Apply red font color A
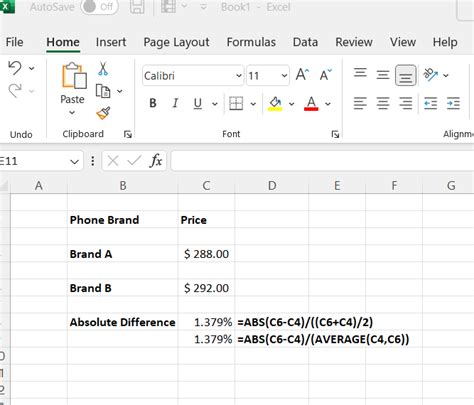 (311, 104)
